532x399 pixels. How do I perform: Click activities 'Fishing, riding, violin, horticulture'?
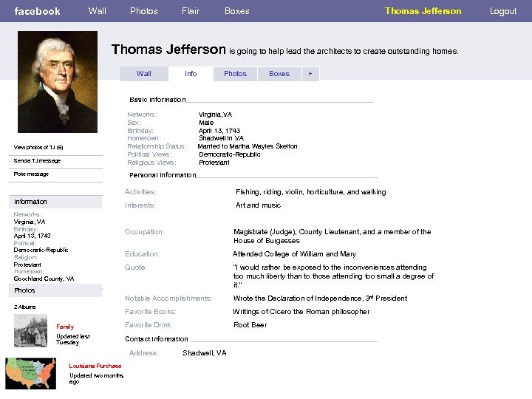311,192
